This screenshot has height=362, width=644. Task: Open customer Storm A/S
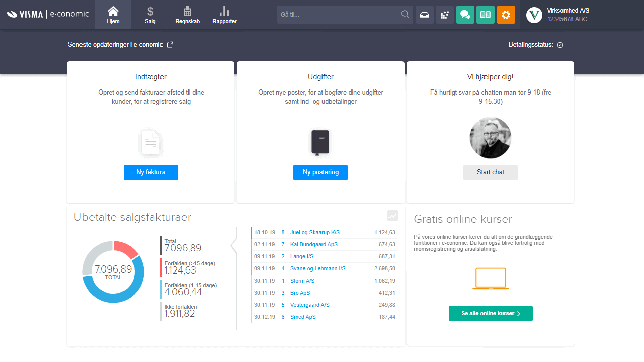(x=302, y=281)
